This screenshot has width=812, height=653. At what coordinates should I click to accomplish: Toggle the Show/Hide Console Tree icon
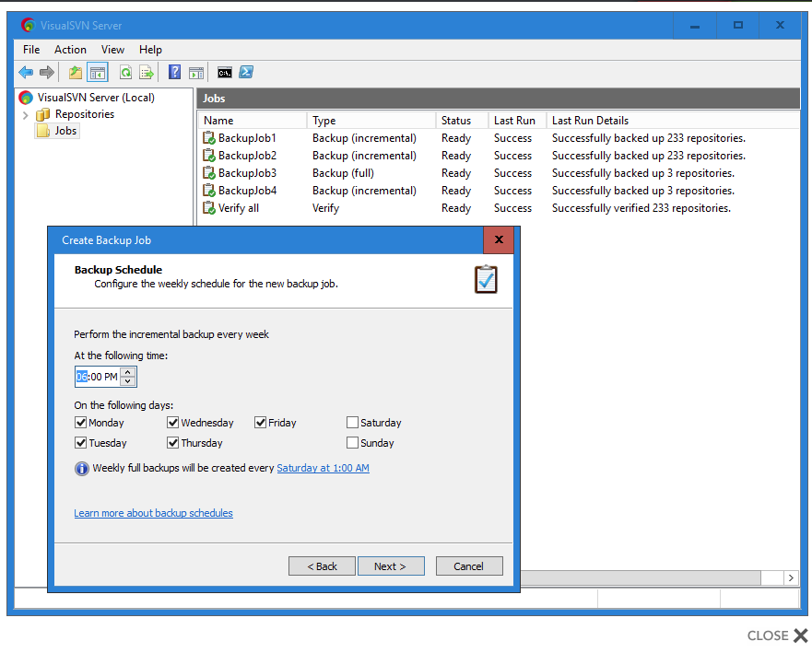(x=98, y=73)
